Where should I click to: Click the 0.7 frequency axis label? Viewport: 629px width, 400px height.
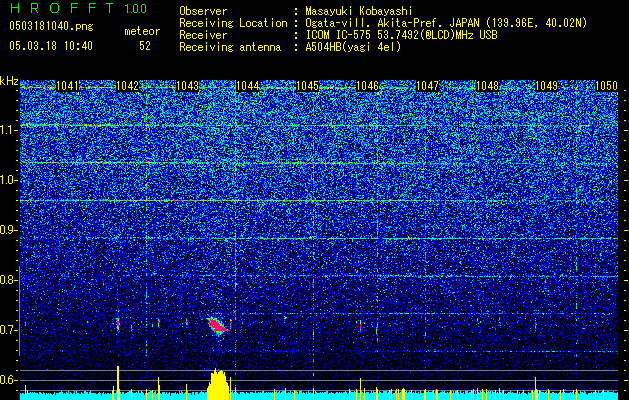tap(8, 330)
